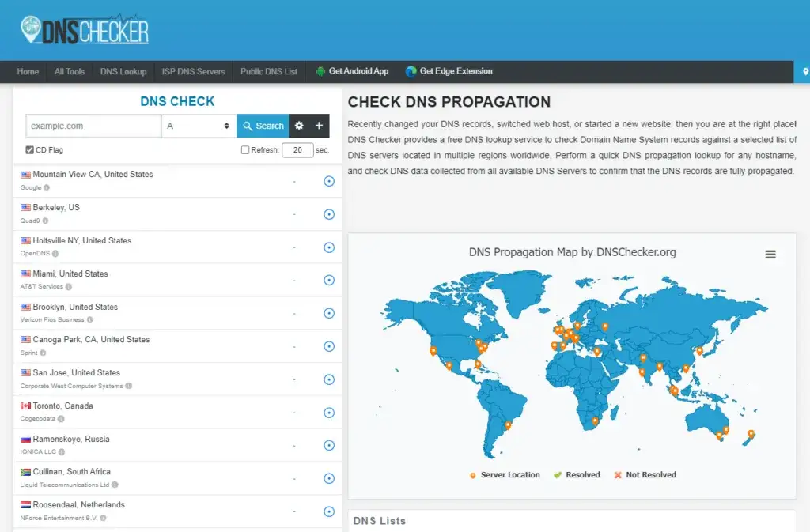Open the Public DNS List page

269,71
